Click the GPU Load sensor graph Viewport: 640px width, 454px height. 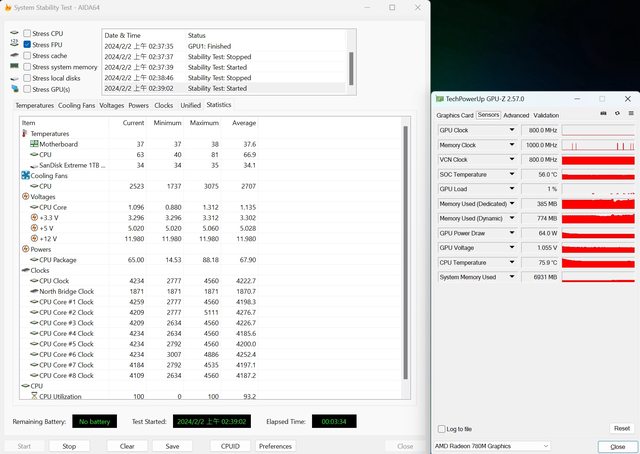point(598,189)
